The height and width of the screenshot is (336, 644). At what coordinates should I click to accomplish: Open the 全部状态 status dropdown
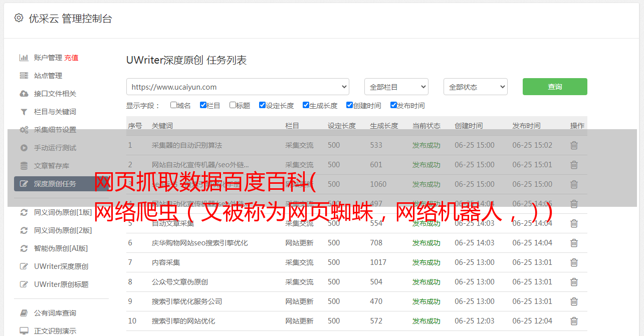[475, 87]
